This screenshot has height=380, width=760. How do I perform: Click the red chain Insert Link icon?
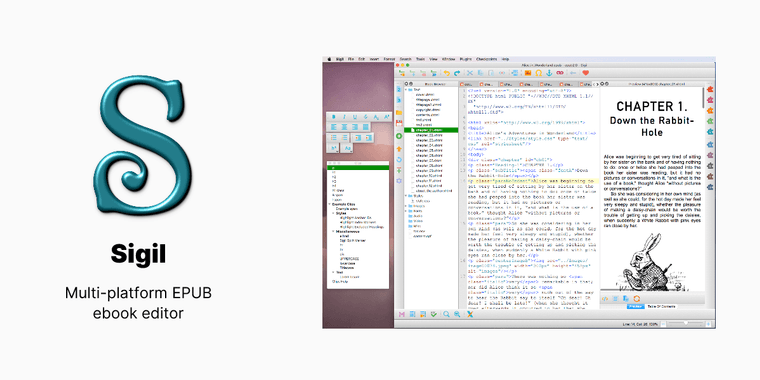coord(560,73)
